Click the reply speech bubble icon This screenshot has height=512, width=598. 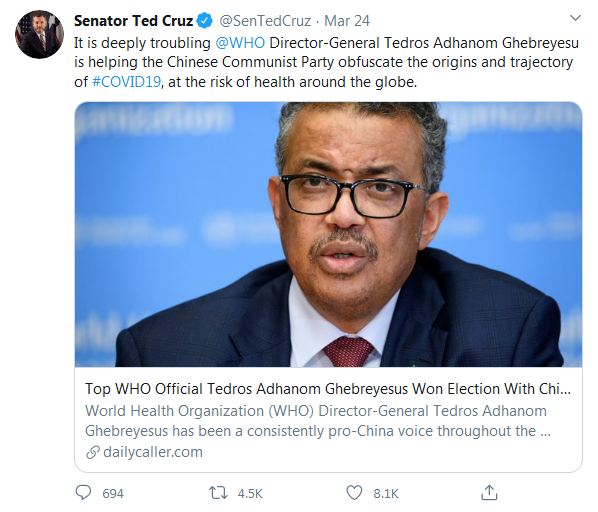(83, 493)
